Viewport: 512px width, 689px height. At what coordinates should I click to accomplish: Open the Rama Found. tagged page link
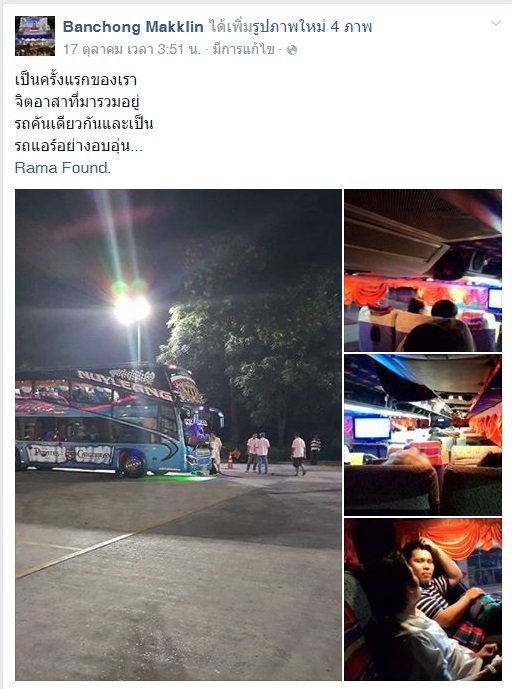click(x=62, y=168)
